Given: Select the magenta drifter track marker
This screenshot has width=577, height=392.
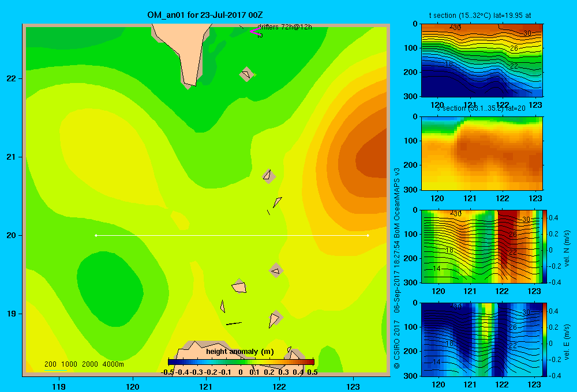Looking at the screenshot, I should (255, 32).
